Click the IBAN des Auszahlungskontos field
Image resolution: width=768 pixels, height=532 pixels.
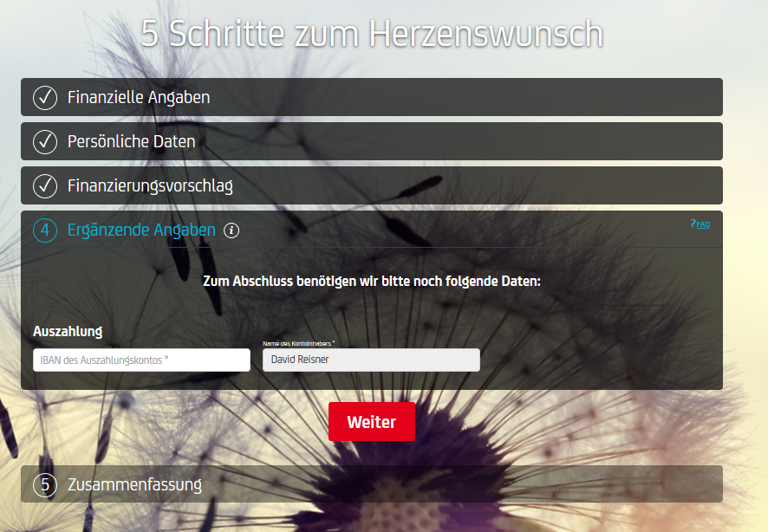tap(141, 360)
